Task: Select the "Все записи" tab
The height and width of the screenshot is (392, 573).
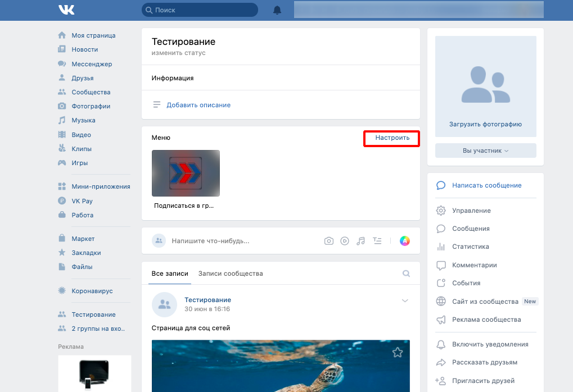Action: click(x=167, y=274)
